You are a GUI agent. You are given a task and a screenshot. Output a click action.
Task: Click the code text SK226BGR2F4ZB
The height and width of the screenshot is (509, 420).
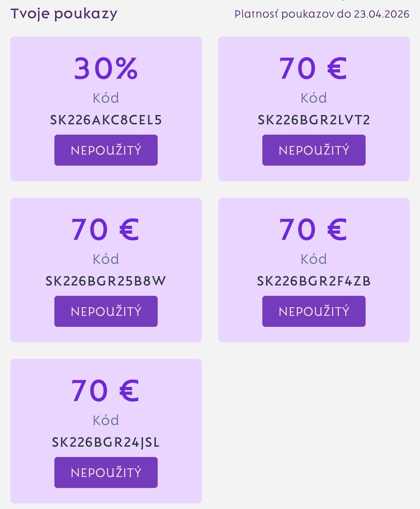314,281
